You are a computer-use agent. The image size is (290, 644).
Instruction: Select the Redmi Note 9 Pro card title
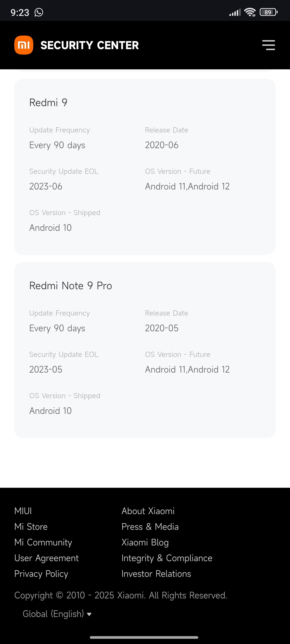[x=71, y=285]
